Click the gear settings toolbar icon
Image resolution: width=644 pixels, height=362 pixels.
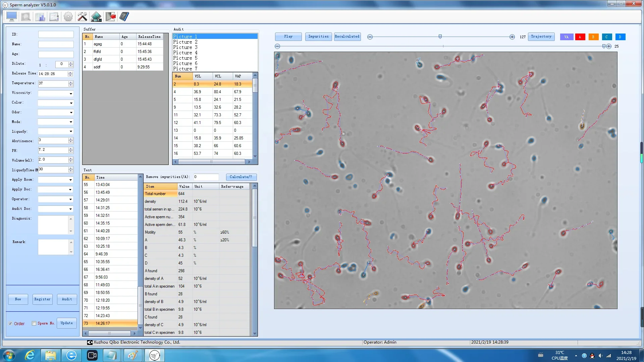pyautogui.click(x=68, y=16)
